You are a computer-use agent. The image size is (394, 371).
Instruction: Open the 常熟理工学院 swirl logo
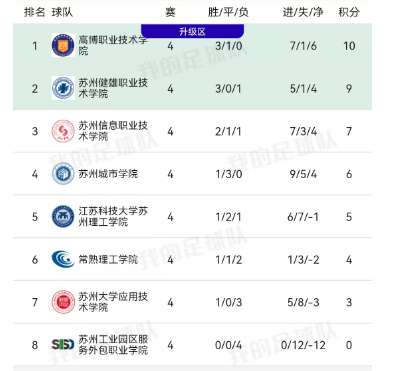pyautogui.click(x=63, y=259)
